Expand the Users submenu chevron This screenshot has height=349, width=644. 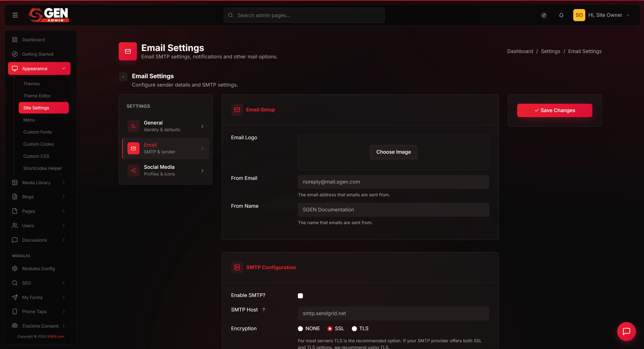point(64,225)
